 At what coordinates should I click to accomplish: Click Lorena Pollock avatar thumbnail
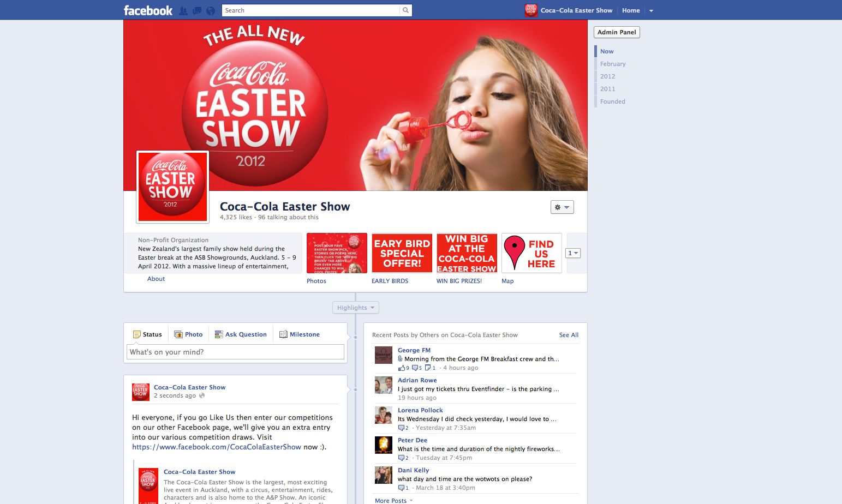pyautogui.click(x=384, y=415)
